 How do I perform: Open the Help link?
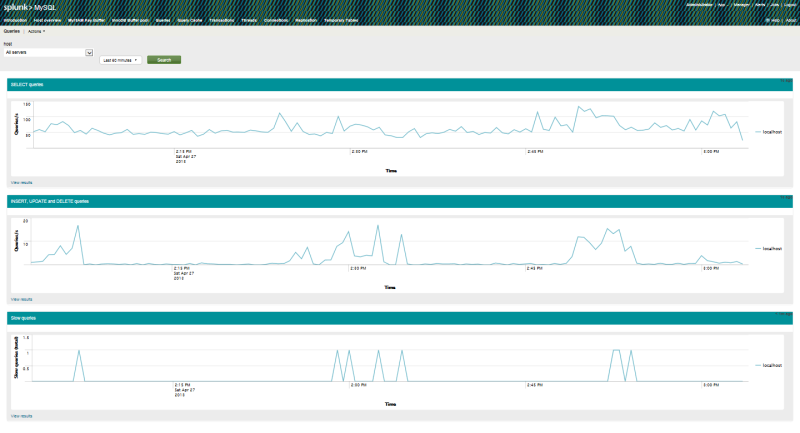775,20
